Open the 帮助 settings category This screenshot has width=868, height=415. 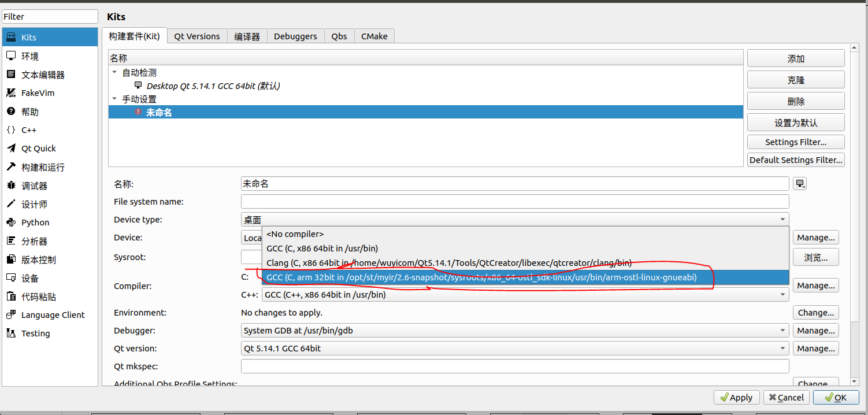point(50,112)
